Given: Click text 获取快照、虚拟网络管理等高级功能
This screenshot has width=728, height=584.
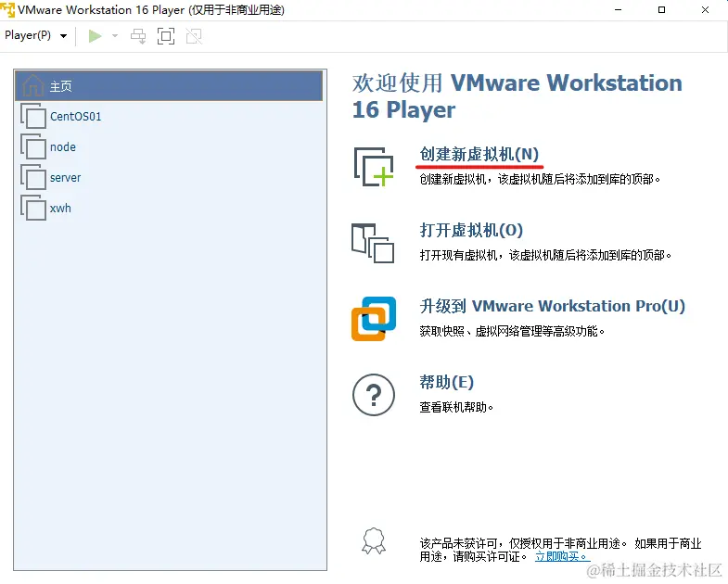Looking at the screenshot, I should [x=512, y=332].
